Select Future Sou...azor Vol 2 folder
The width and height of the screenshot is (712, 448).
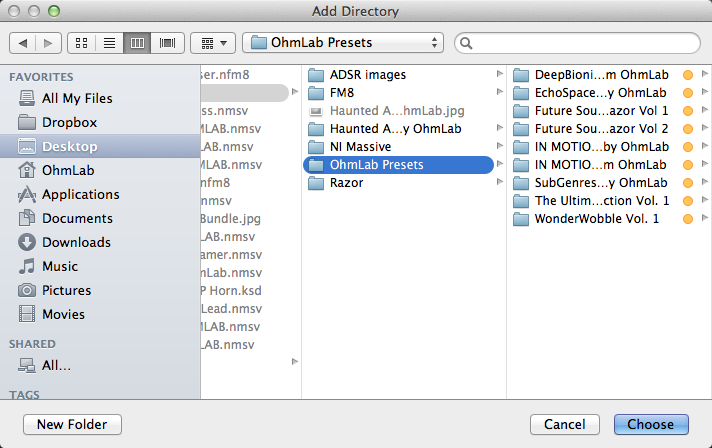608,129
